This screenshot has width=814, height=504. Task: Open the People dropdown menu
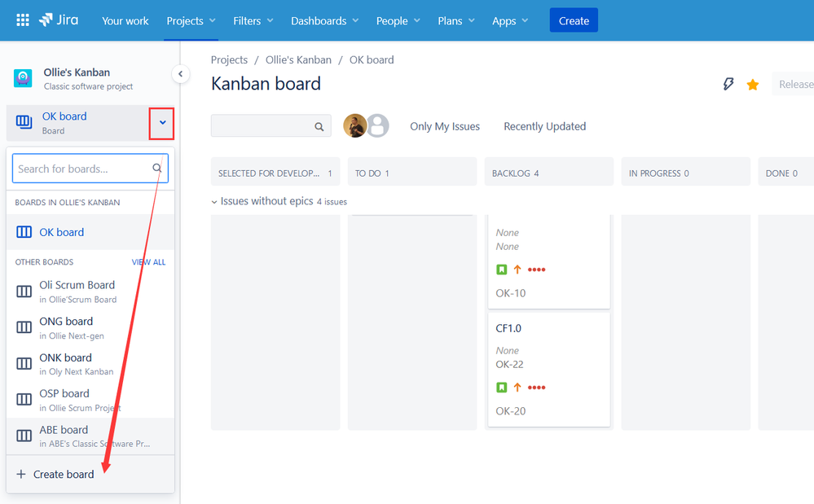(398, 20)
